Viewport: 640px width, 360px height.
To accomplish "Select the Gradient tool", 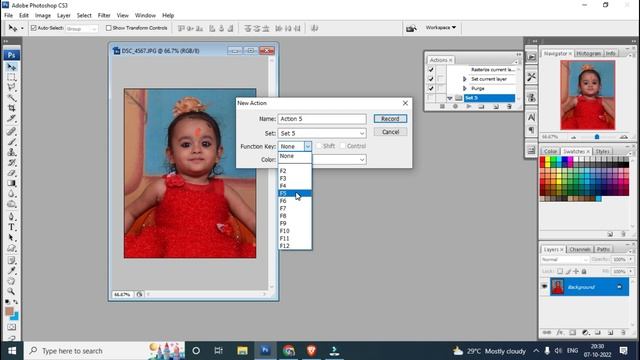I will tap(11, 183).
